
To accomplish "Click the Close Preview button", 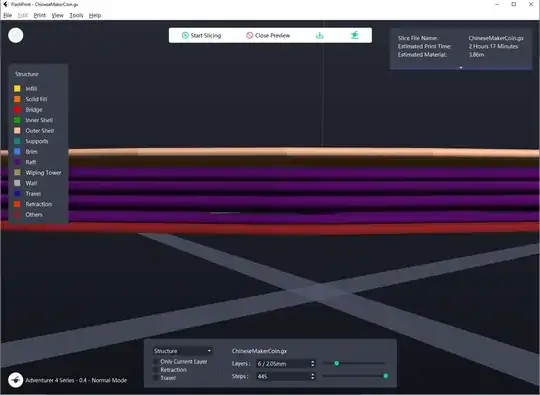I will pyautogui.click(x=268, y=35).
